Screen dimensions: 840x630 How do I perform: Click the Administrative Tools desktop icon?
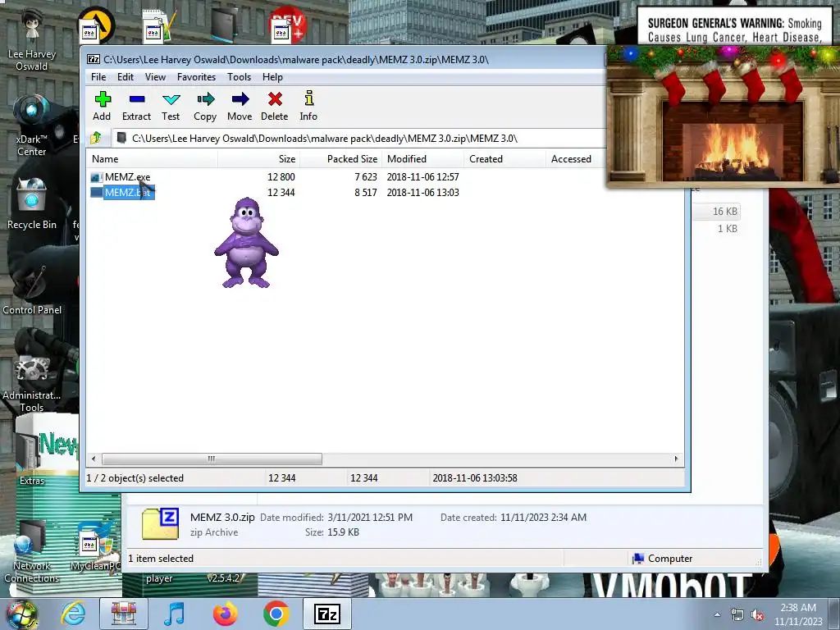tap(32, 383)
